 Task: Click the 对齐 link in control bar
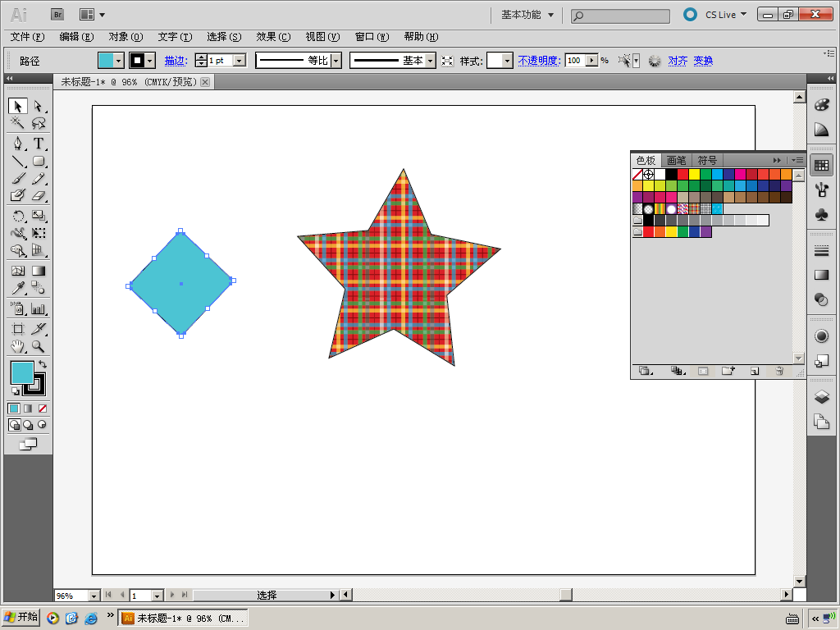pos(678,61)
